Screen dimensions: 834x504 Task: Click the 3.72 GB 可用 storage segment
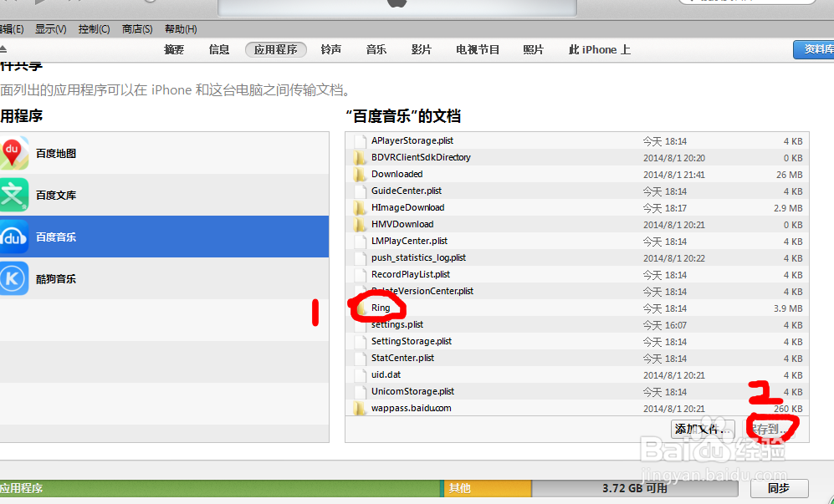635,488
